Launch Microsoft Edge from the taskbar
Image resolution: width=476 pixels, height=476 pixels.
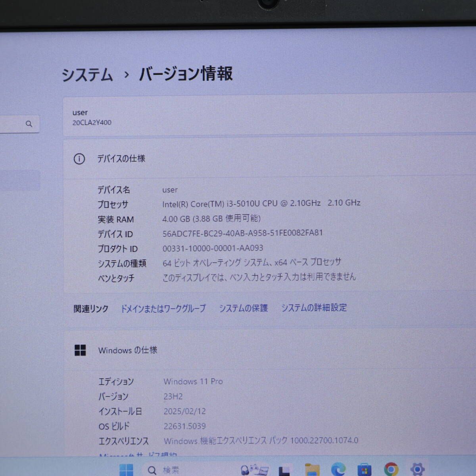pyautogui.click(x=339, y=470)
